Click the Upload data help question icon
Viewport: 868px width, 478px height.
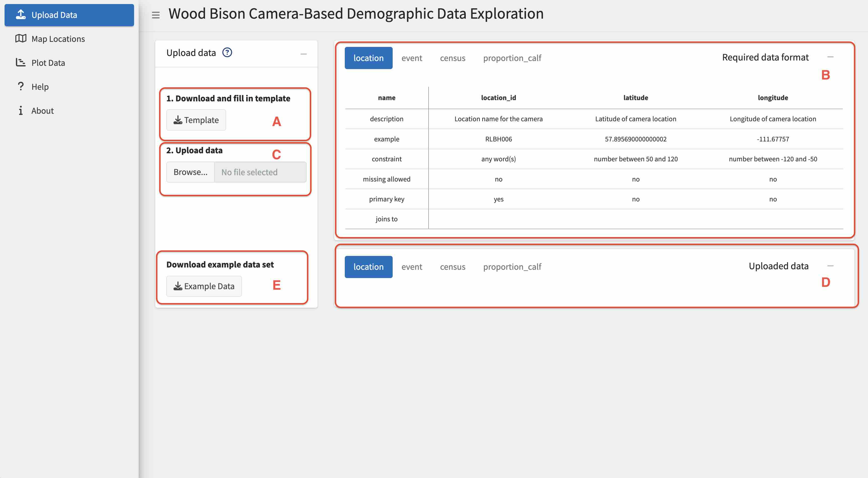[227, 53]
